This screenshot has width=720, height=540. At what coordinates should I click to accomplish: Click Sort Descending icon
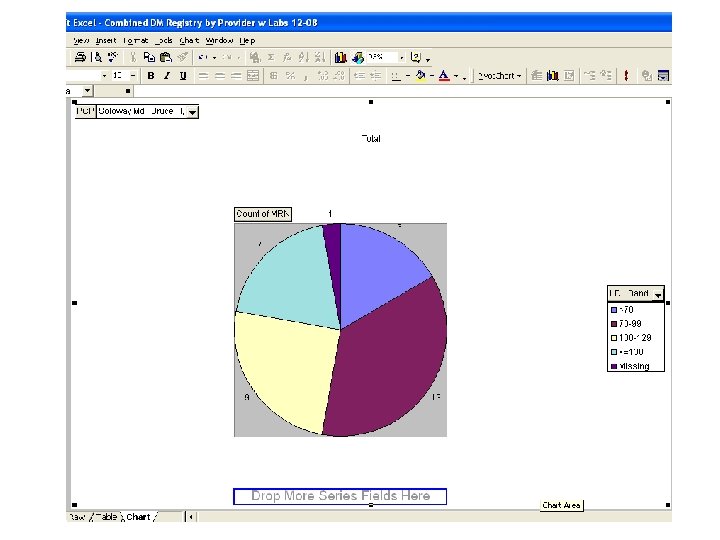pyautogui.click(x=320, y=57)
